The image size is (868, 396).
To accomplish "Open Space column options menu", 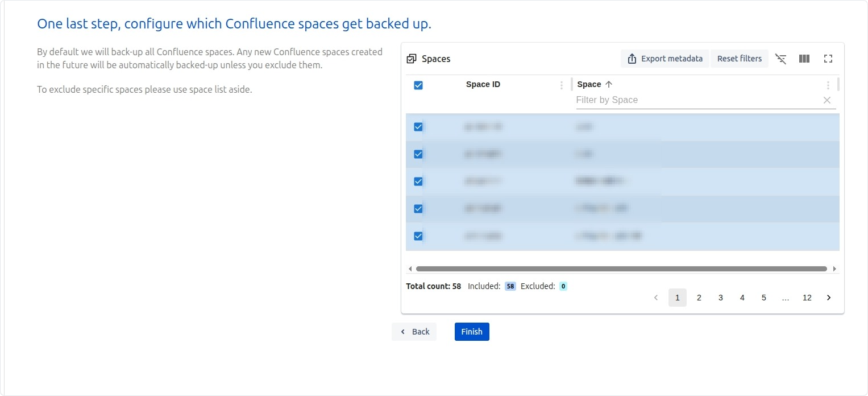I will tap(828, 85).
